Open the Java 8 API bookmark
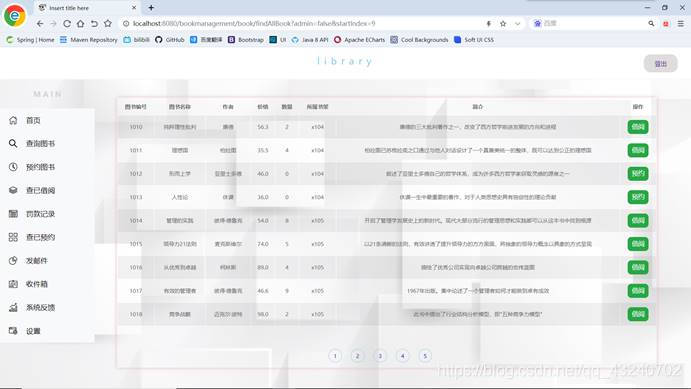This screenshot has height=389, width=691. (310, 40)
